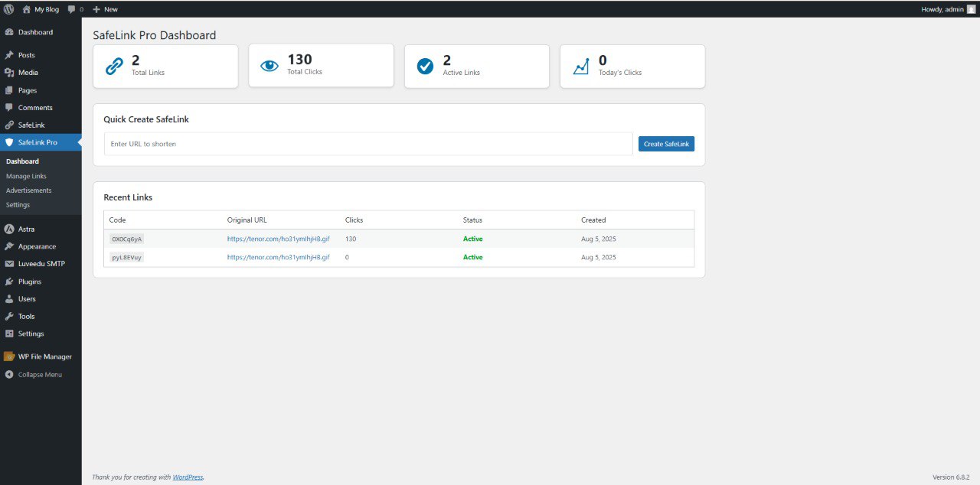The width and height of the screenshot is (980, 485).
Task: Open the tenor.com URL in row pyL8EVuy
Action: (279, 257)
